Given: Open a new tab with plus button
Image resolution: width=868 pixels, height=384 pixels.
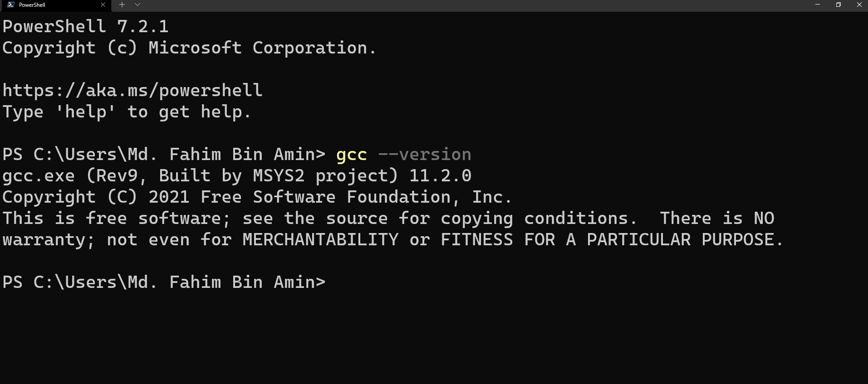Looking at the screenshot, I should [x=122, y=5].
